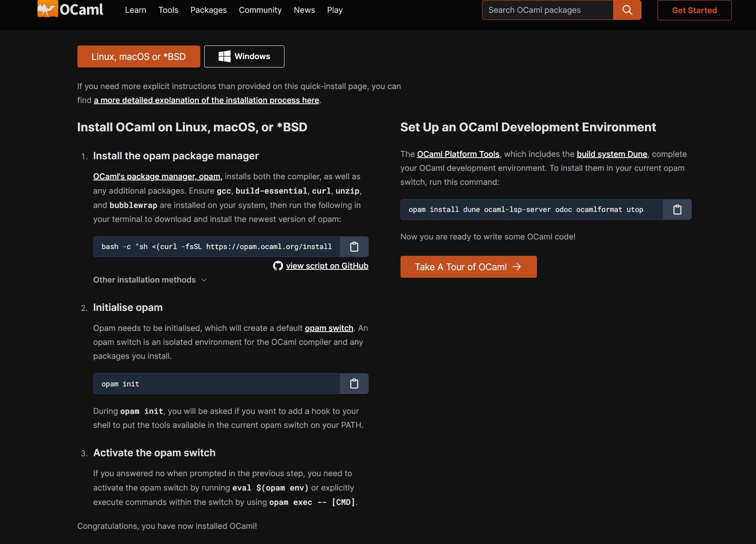Copy the opam init command
Screen dimensions: 756x544
pyautogui.click(x=354, y=384)
